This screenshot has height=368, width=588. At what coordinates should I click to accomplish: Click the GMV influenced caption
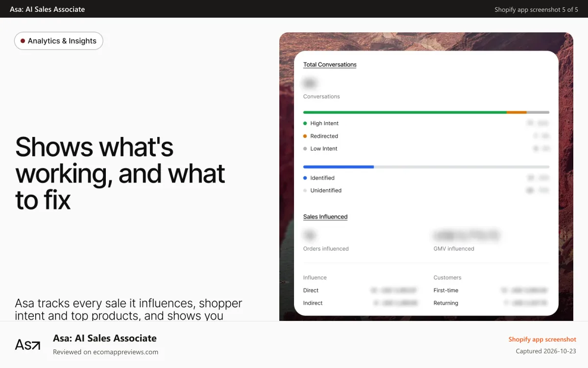coord(454,249)
